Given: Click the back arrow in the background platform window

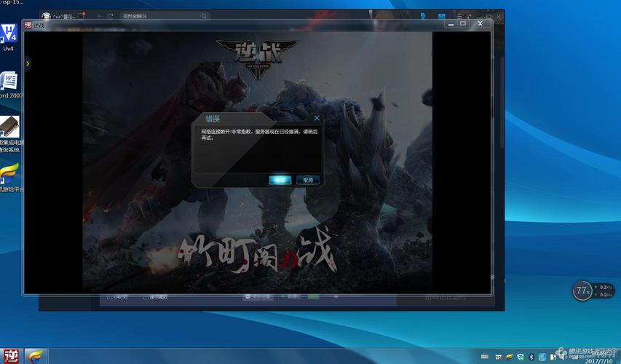Looking at the screenshot, I should click(x=100, y=16).
